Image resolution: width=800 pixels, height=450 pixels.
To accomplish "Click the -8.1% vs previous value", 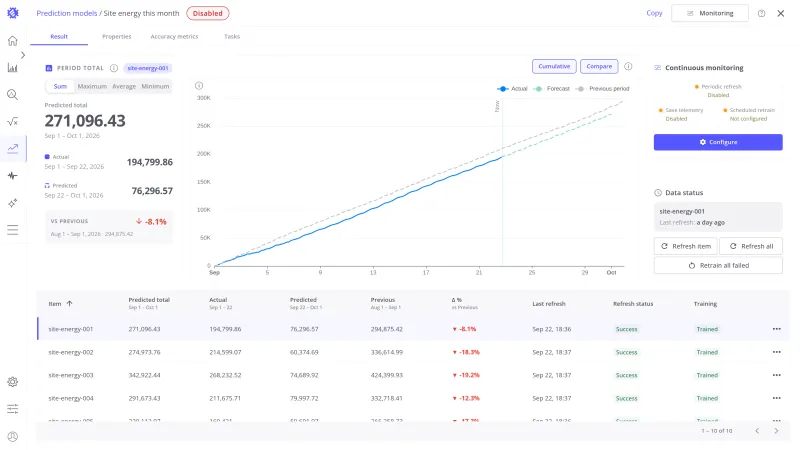I will [x=152, y=221].
